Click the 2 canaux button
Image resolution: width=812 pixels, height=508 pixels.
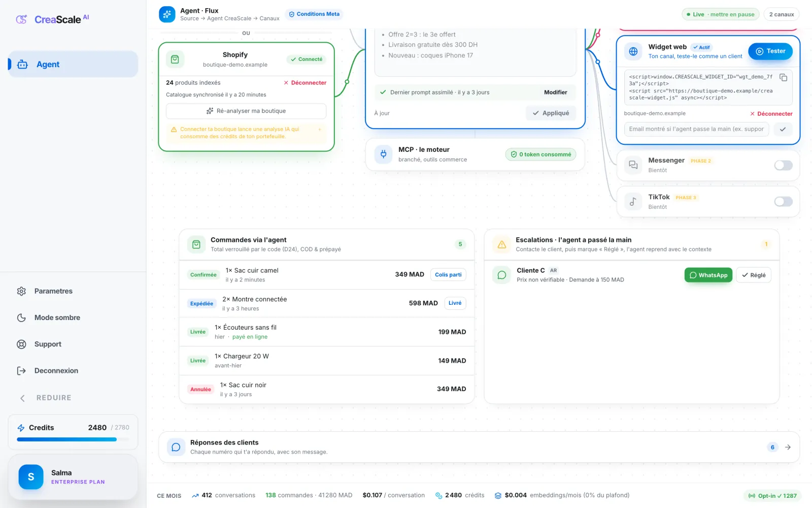(781, 14)
